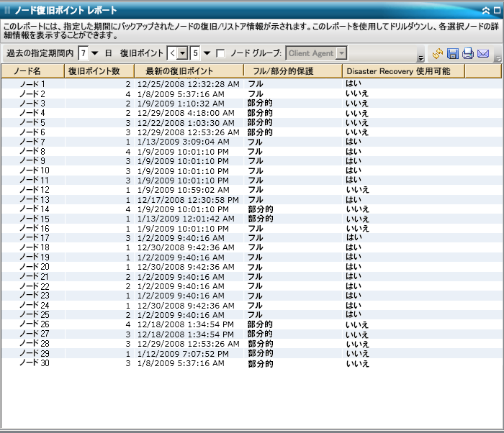Click the email report envelope icon
504x433 pixels.
click(x=483, y=54)
